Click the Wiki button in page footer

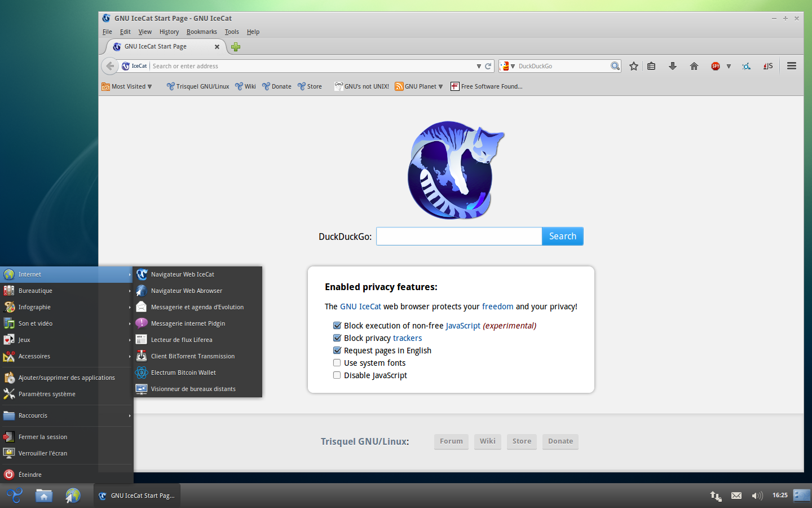point(488,441)
